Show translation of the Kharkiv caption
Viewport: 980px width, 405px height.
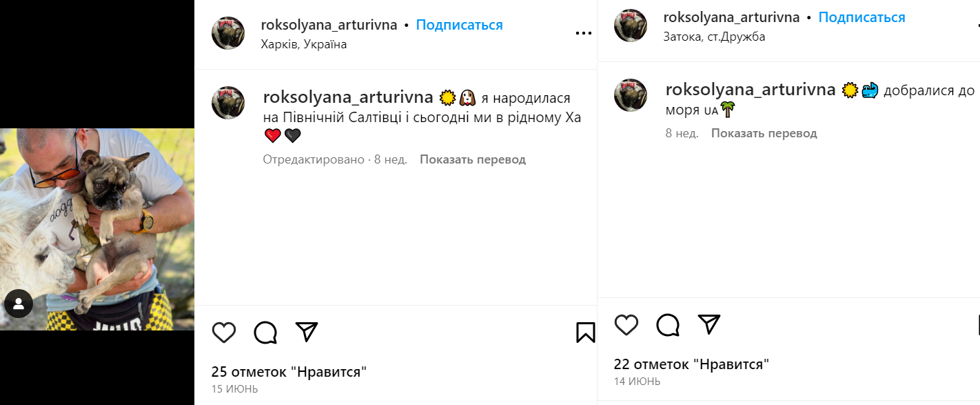tap(472, 159)
